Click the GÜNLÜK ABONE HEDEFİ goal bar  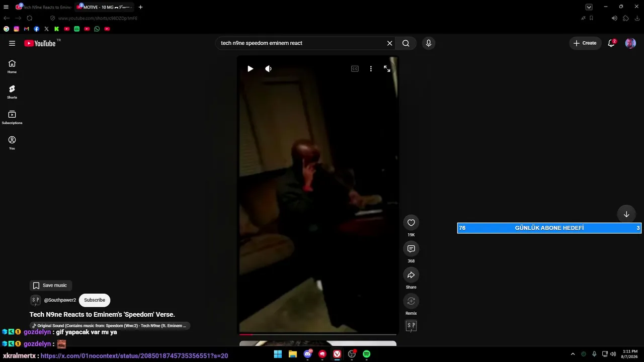549,228
